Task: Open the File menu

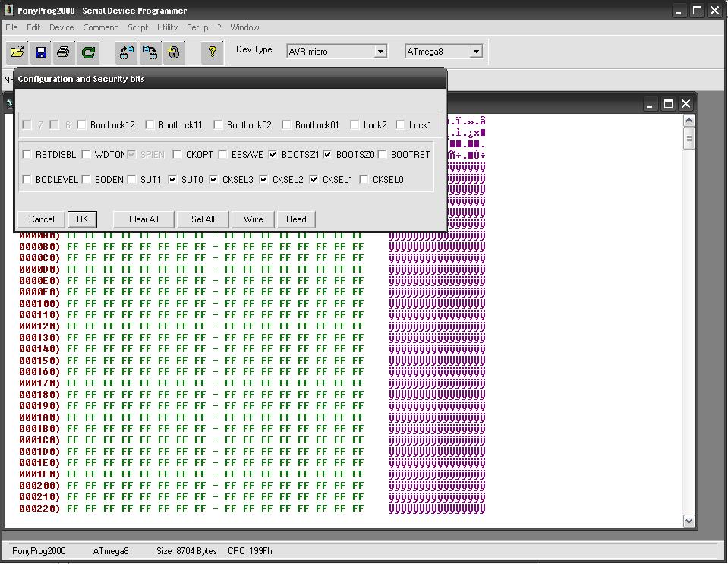Action: [x=11, y=27]
